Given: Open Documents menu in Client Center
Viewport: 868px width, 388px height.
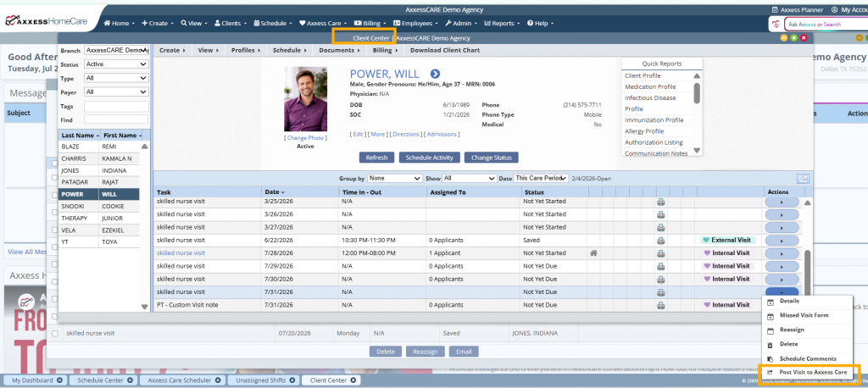Looking at the screenshot, I should (339, 50).
